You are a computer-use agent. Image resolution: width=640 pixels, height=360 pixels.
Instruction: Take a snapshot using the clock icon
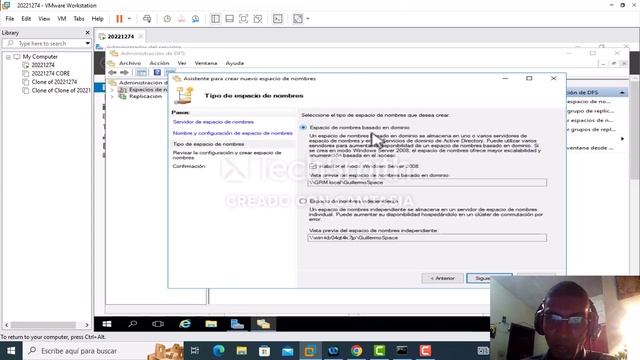coord(167,19)
